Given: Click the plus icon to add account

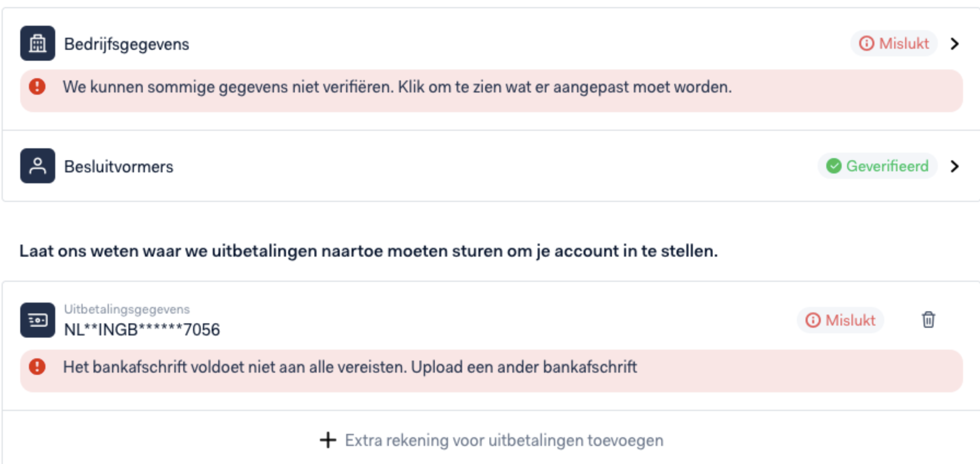Looking at the screenshot, I should coord(328,440).
